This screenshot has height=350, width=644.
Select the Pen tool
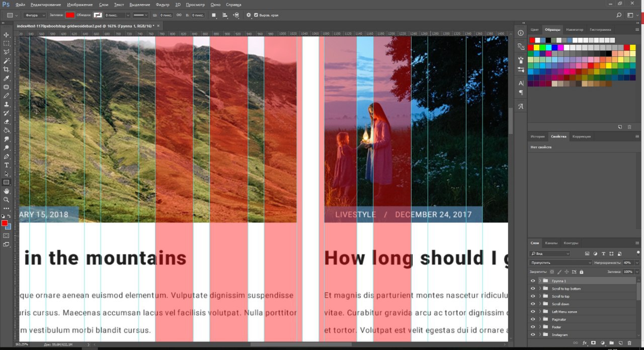7,156
